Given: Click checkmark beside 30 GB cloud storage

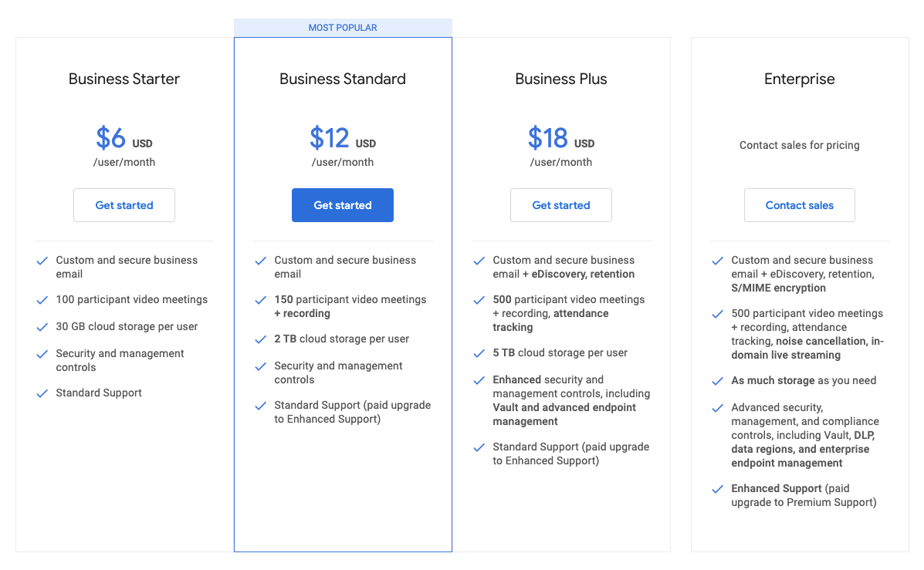Looking at the screenshot, I should (43, 327).
